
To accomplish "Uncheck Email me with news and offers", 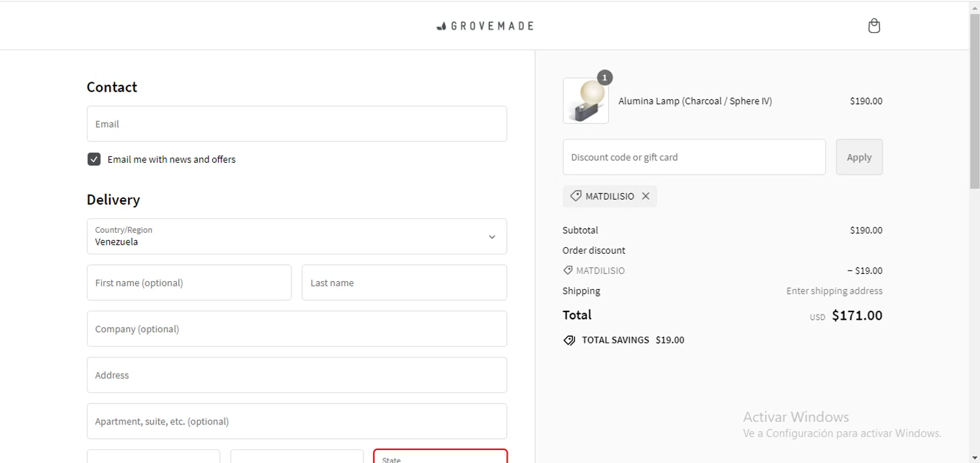I will (94, 159).
